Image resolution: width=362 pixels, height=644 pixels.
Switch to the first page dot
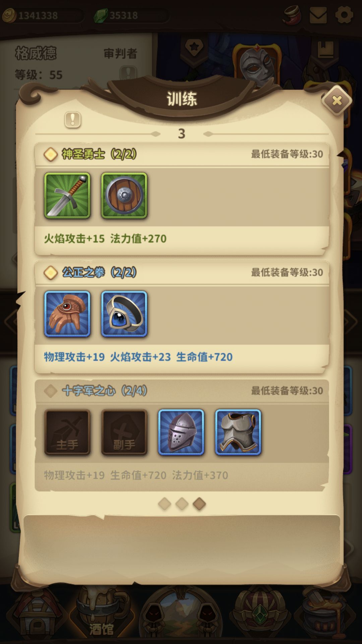[165, 504]
